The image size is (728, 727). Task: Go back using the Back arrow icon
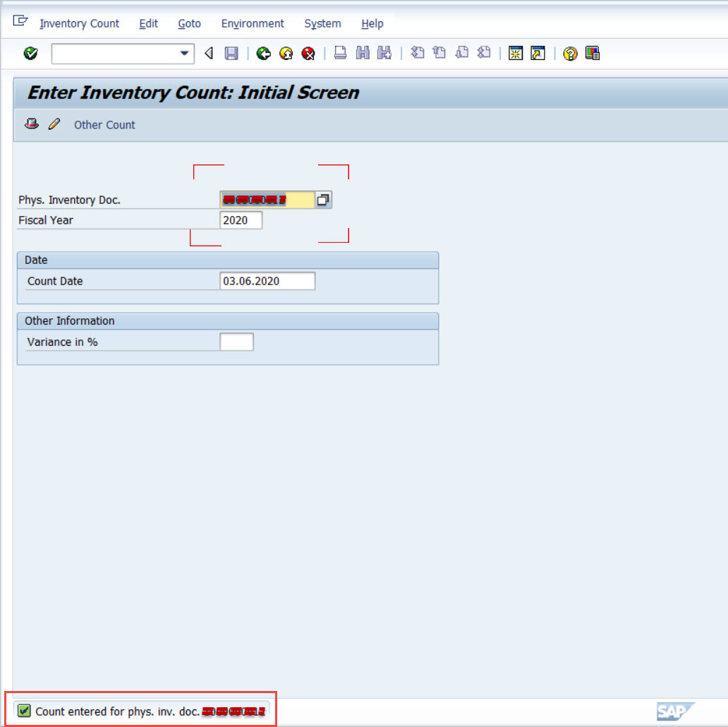coord(264,53)
